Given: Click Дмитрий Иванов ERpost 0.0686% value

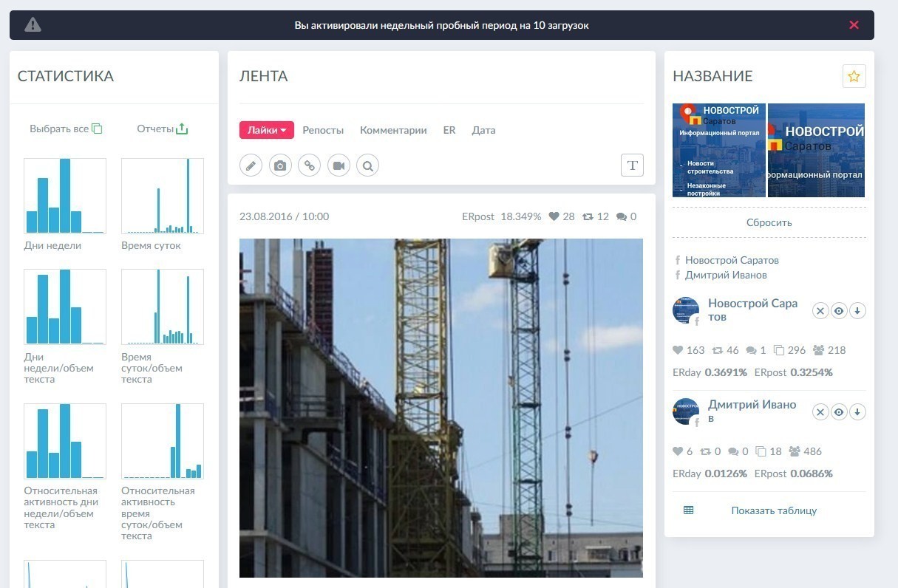Looking at the screenshot, I should point(812,474).
